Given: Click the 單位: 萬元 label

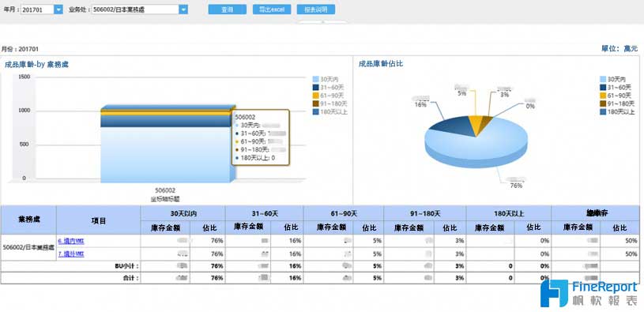Looking at the screenshot, I should pyautogui.click(x=620, y=48).
